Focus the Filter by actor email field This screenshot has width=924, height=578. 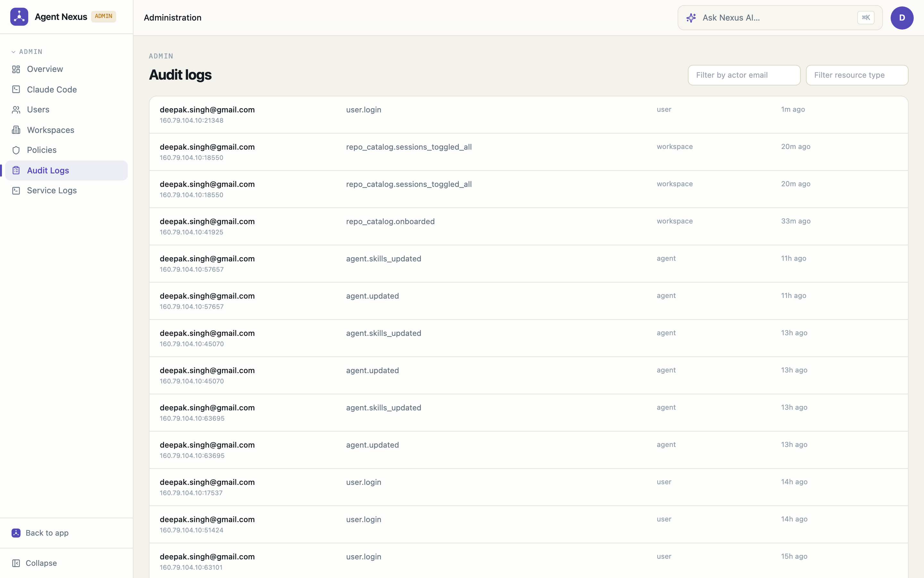pyautogui.click(x=744, y=75)
